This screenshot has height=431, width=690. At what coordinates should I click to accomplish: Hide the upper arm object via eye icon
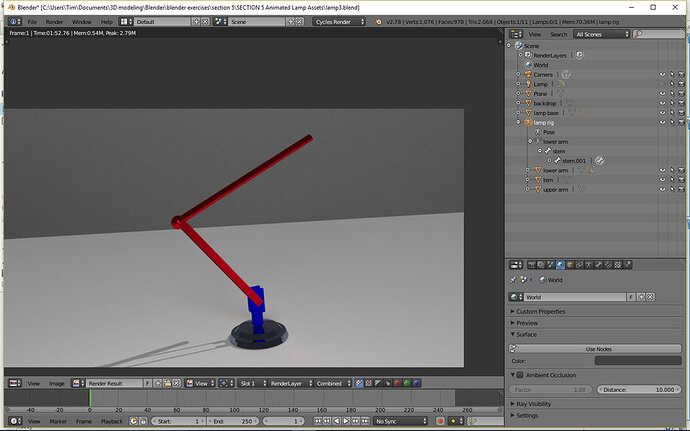point(662,189)
